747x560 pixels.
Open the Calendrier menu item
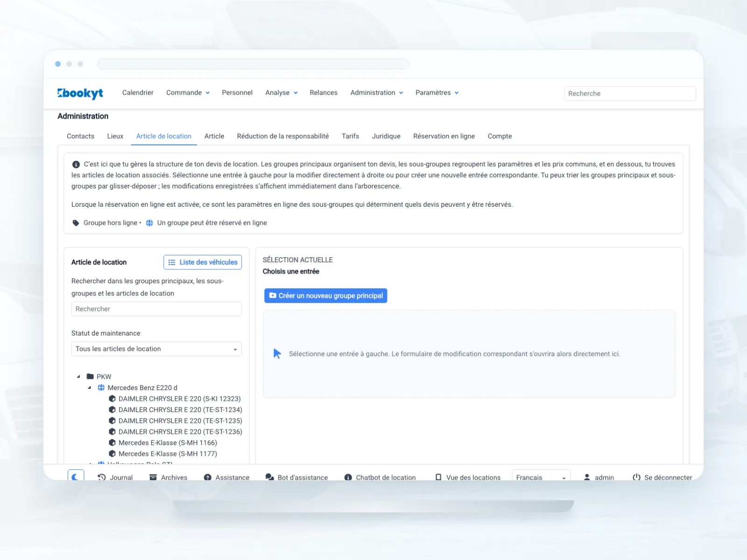(138, 93)
